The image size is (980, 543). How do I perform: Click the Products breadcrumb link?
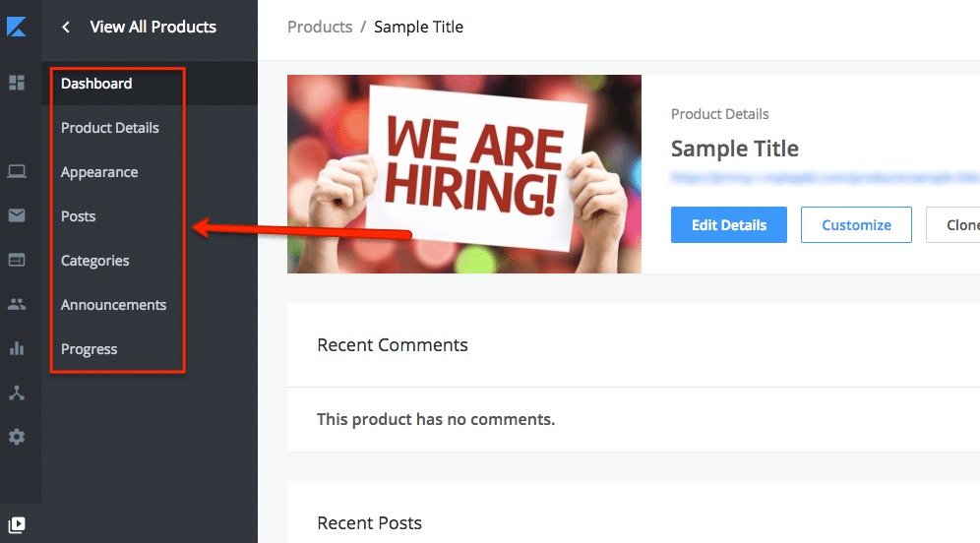(x=320, y=28)
